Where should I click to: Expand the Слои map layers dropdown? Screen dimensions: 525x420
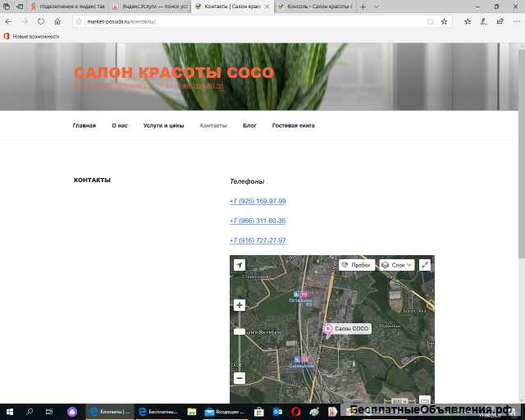(x=397, y=265)
